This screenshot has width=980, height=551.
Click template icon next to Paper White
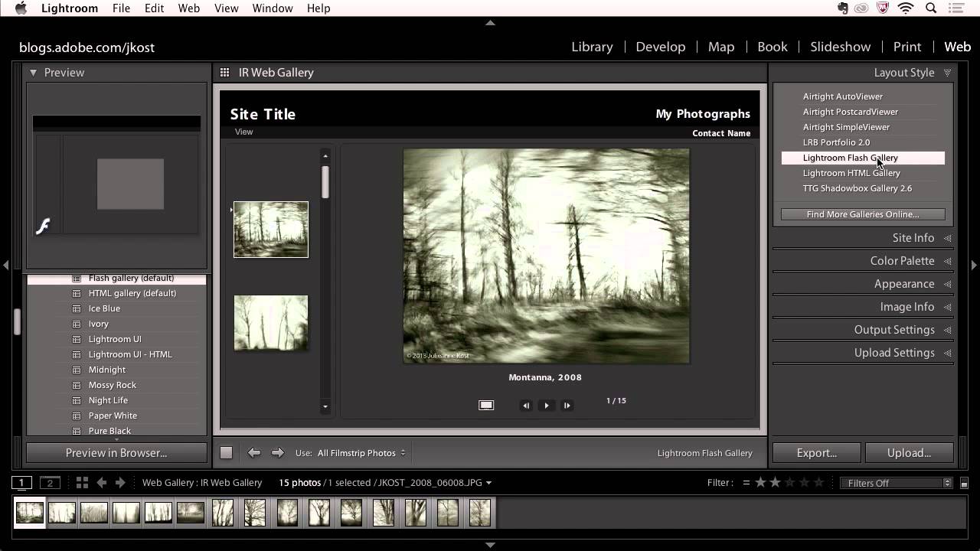point(77,416)
